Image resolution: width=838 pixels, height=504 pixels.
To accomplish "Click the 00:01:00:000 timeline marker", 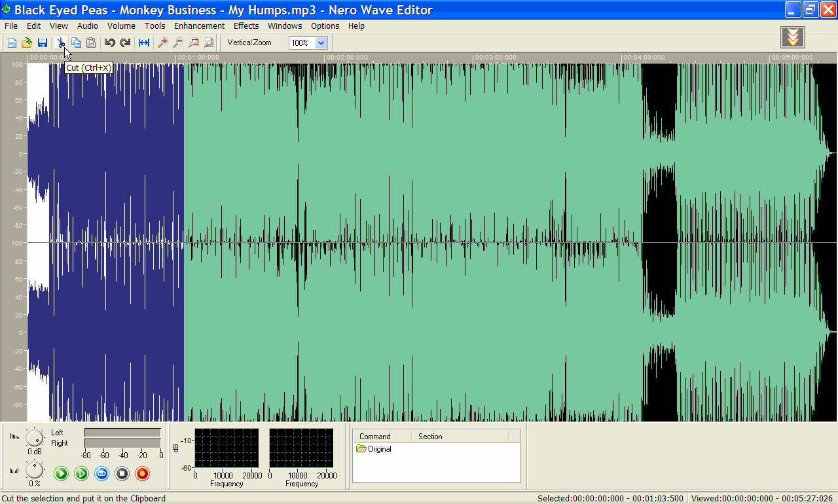I will click(x=198, y=58).
